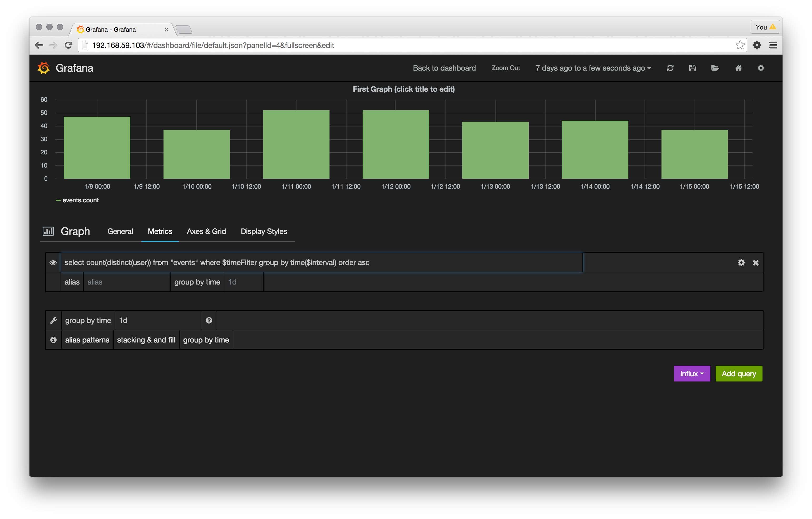Open the group by time help question mark
The width and height of the screenshot is (812, 519).
pos(209,320)
